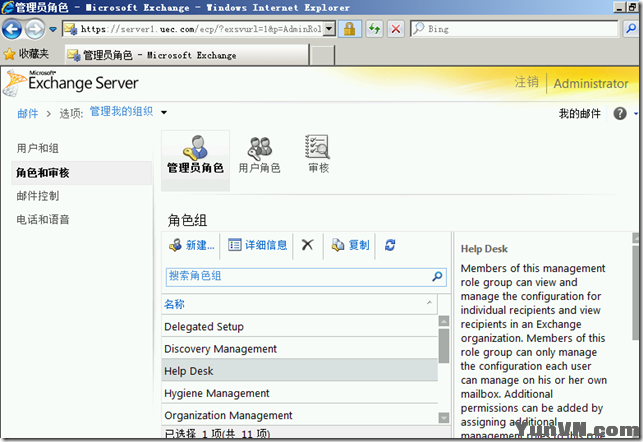
Task: Select 电话和语音 in the left navigation
Action: click(x=43, y=219)
